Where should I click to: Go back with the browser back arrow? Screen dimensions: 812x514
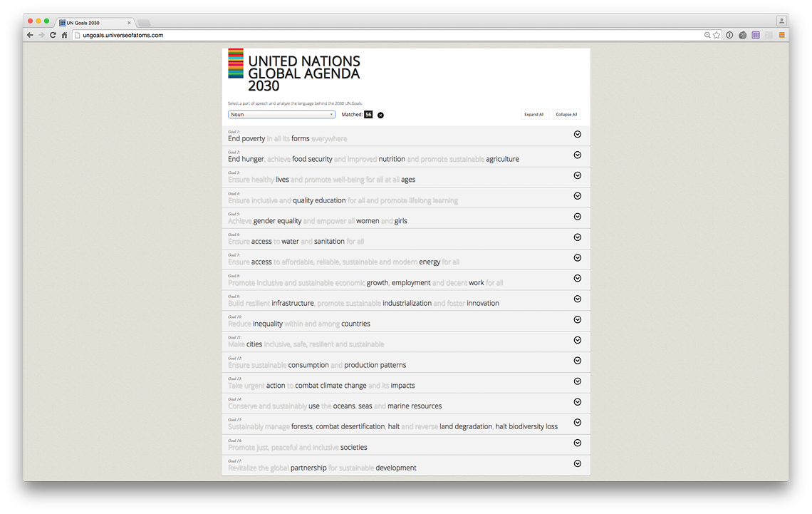click(x=30, y=35)
